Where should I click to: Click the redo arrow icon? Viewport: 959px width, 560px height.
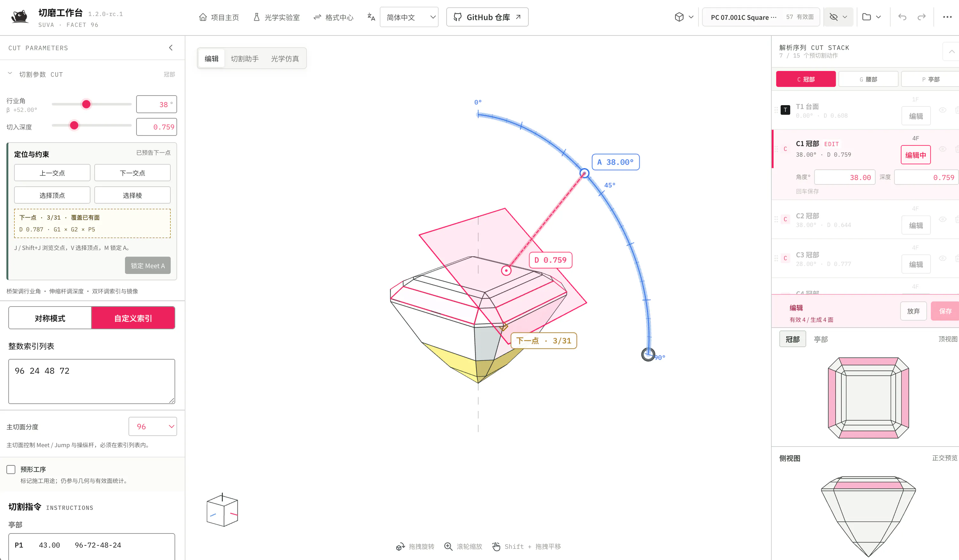(x=921, y=17)
